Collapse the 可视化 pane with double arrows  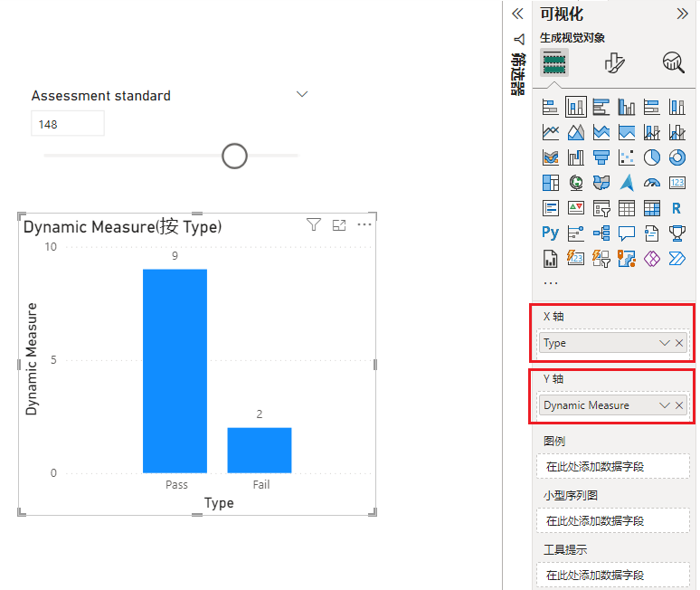pyautogui.click(x=682, y=14)
